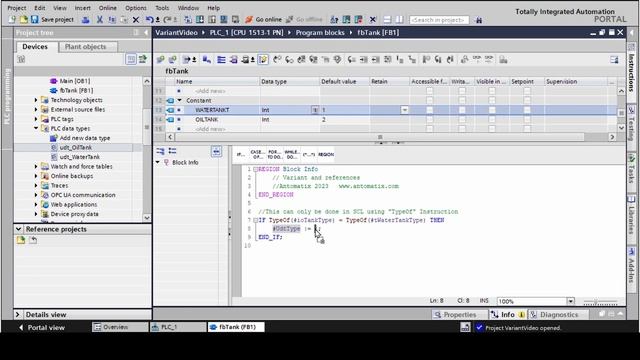
Task: Click the Accessible devices icon
Action: click(x=334, y=20)
